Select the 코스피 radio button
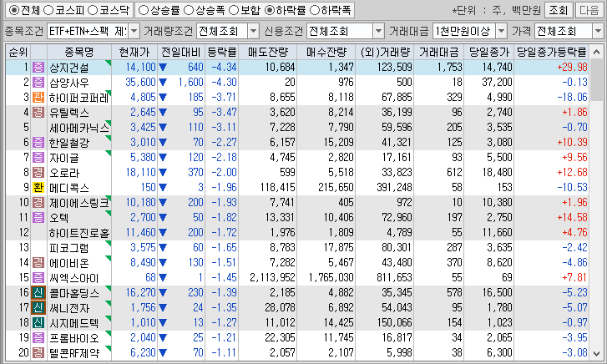This screenshot has height=364, width=607. pyautogui.click(x=48, y=11)
